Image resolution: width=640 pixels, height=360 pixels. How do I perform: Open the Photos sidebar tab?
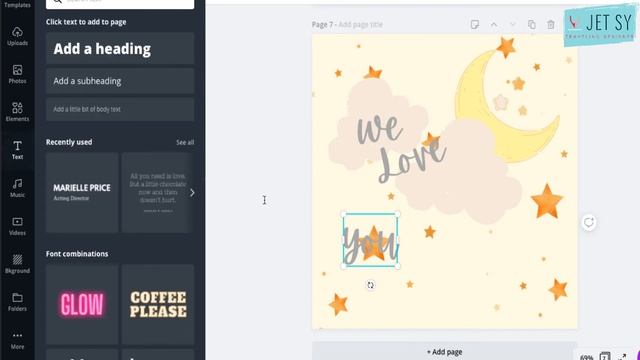[17, 74]
